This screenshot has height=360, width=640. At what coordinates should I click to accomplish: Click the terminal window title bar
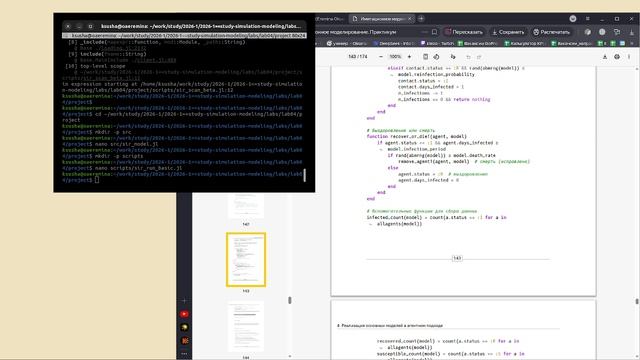pyautogui.click(x=184, y=26)
